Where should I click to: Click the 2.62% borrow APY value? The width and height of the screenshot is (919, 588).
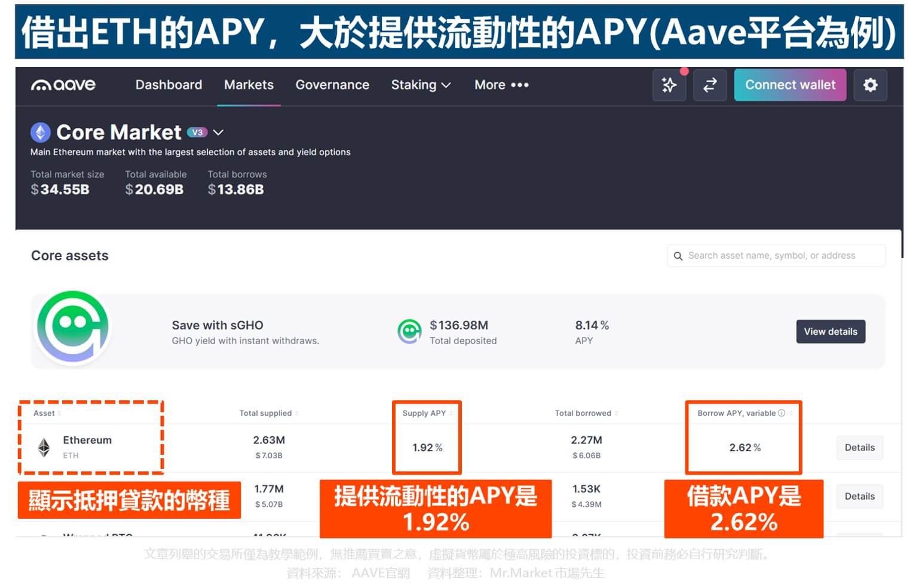745,448
